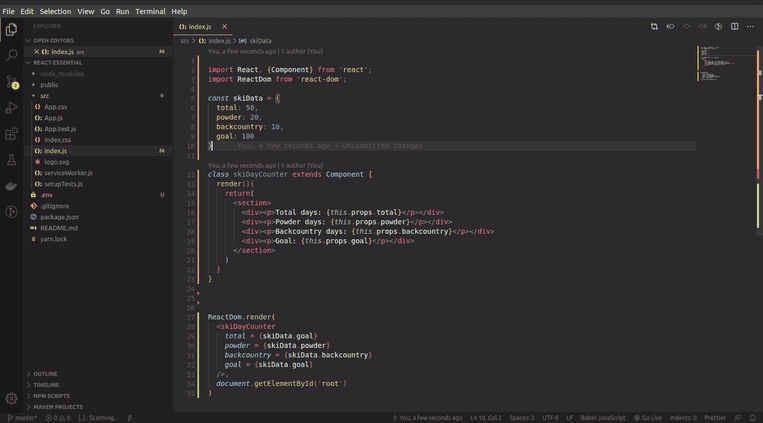Open the Run menu
The image size is (763, 423).
pos(122,11)
